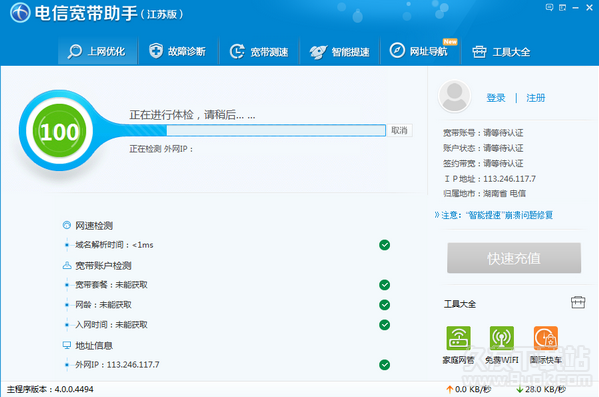Select the 宽带套餐：未能获取 row
Screen dimensions: 599x397
click(x=227, y=285)
